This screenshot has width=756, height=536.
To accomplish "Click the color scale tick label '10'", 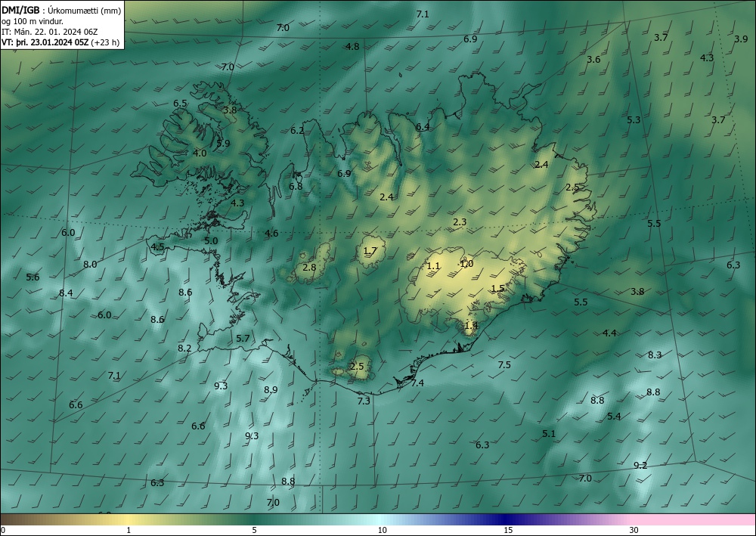I will (382, 530).
